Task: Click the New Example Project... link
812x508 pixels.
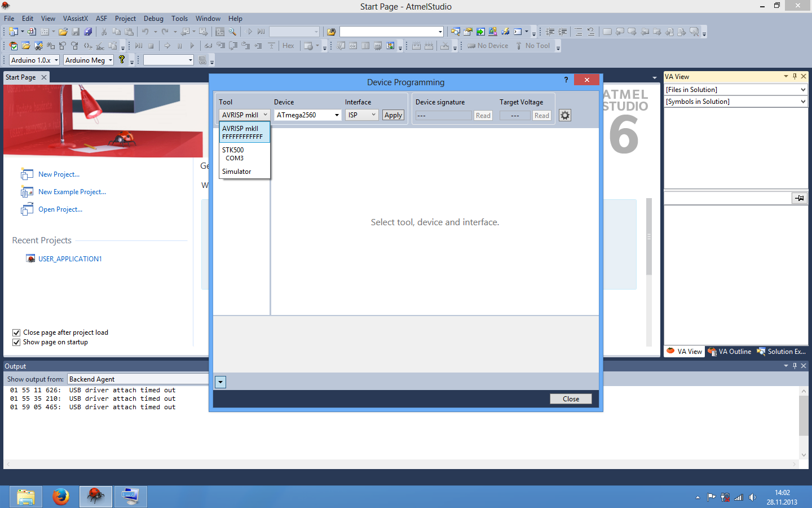Action: coord(72,192)
